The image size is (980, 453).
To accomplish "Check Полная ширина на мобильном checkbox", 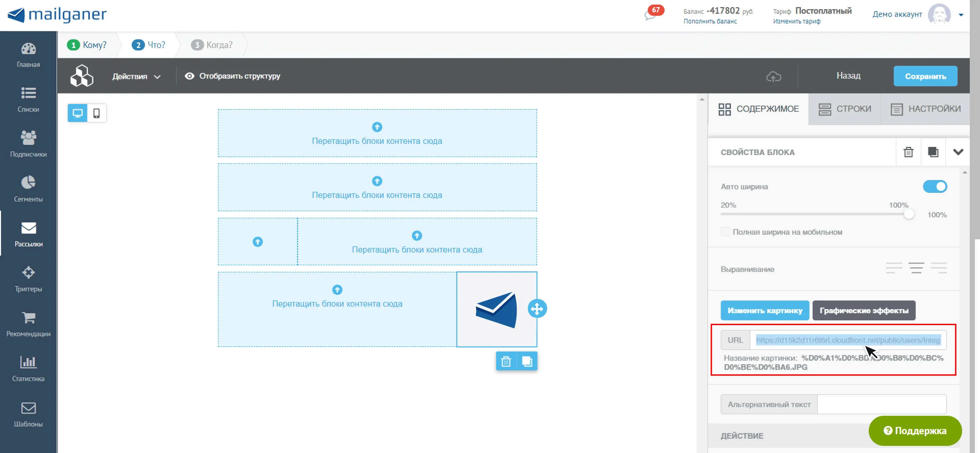I will click(x=725, y=232).
